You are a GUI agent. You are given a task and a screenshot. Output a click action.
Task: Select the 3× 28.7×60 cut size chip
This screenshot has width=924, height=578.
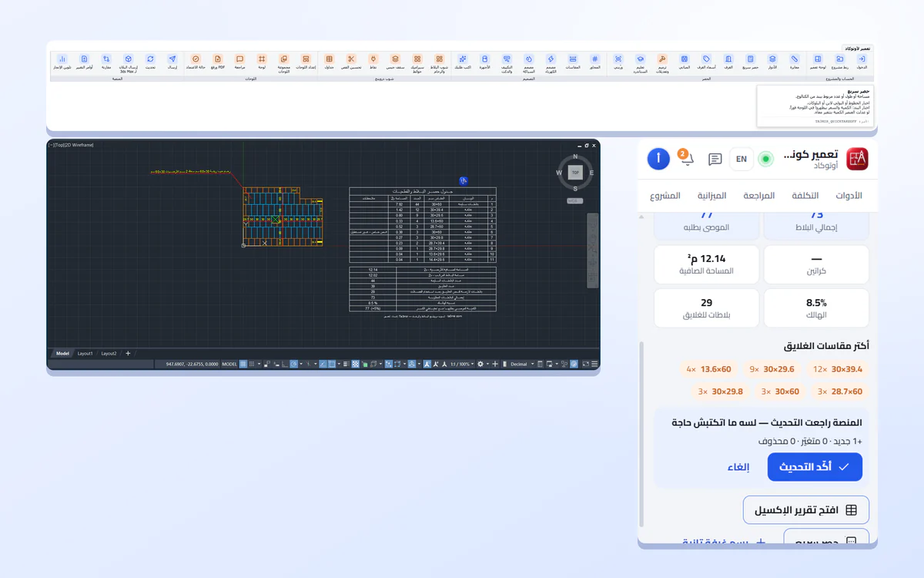click(840, 391)
